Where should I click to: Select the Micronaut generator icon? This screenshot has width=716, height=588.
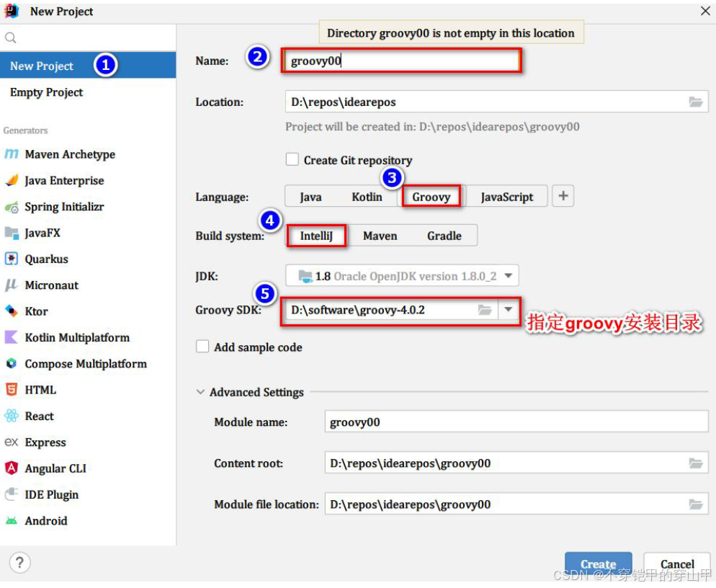click(x=12, y=285)
